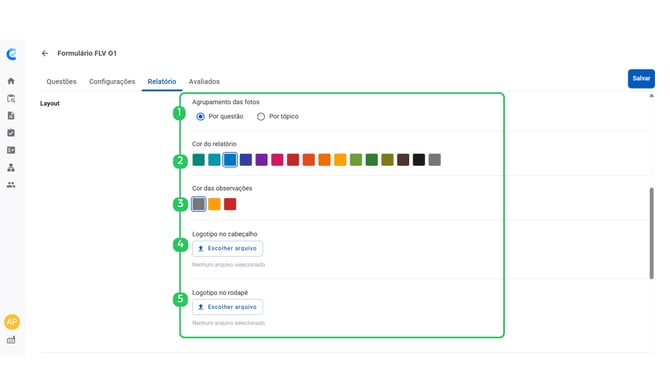Pick the purple report color
670x376 pixels.
click(x=262, y=160)
